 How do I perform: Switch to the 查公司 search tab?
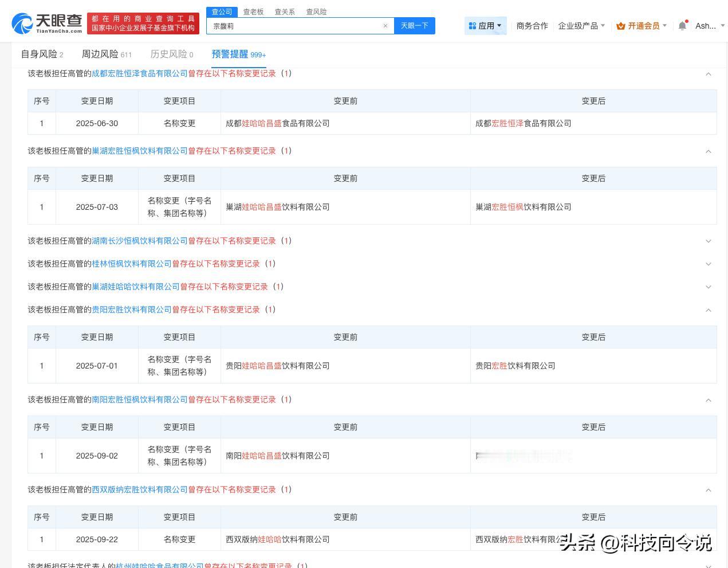coord(222,11)
